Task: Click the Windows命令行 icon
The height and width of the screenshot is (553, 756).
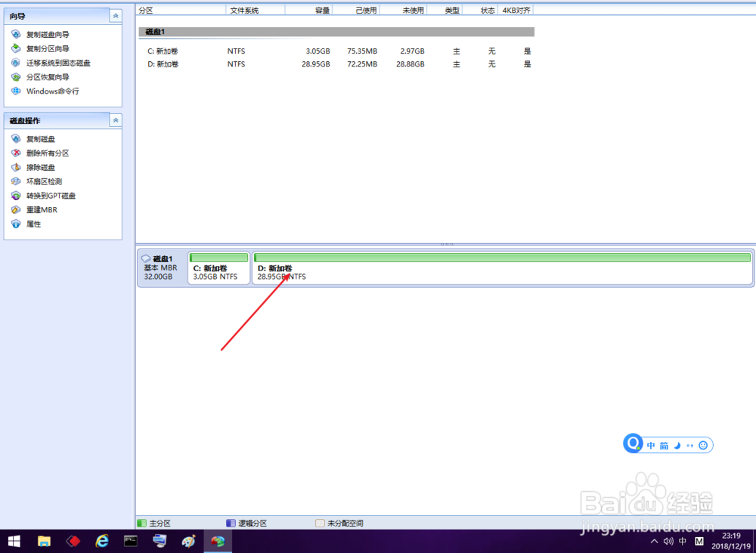Action: [x=16, y=91]
